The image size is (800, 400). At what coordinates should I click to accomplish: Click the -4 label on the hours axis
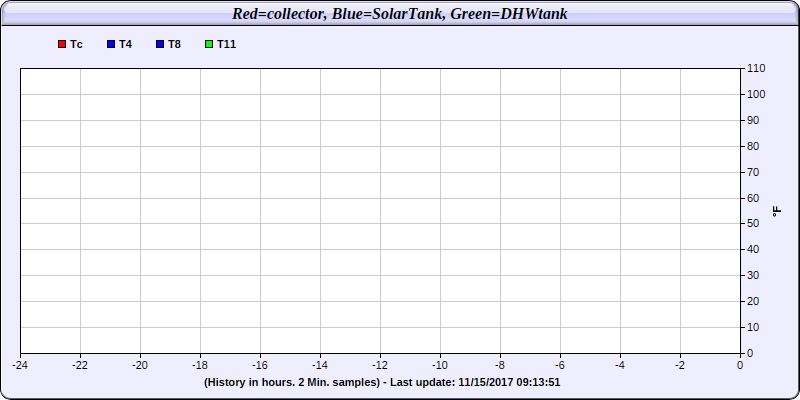pos(620,365)
